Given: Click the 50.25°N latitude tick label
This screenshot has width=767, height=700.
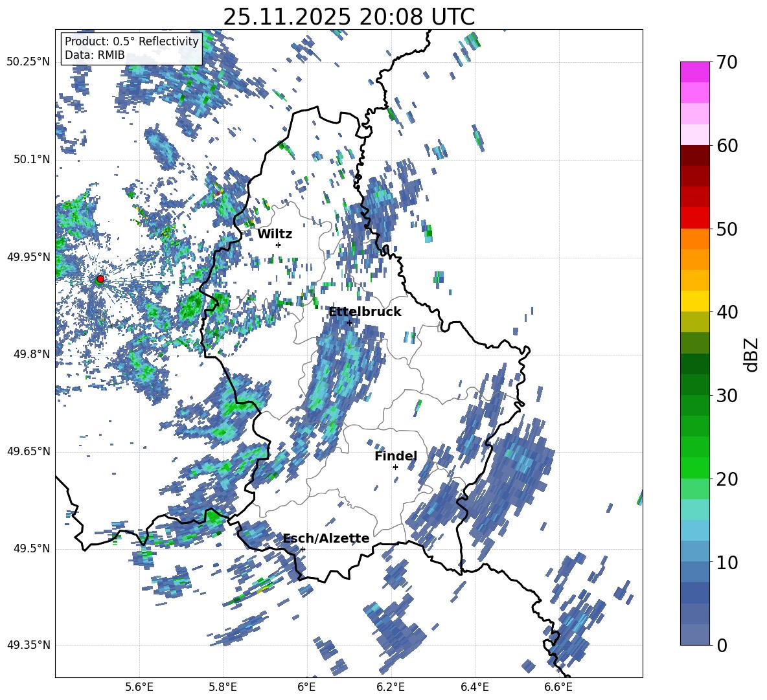Looking at the screenshot, I should point(29,62).
